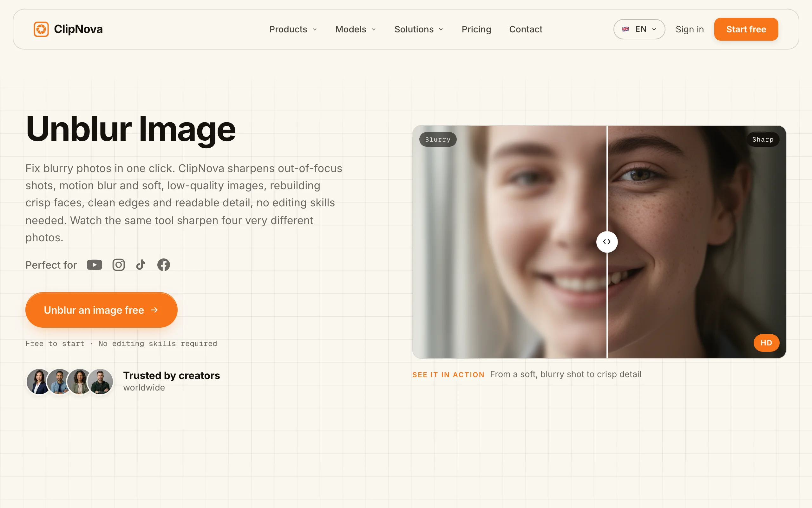The height and width of the screenshot is (508, 812).
Task: Expand the Products dropdown menu
Action: (293, 29)
